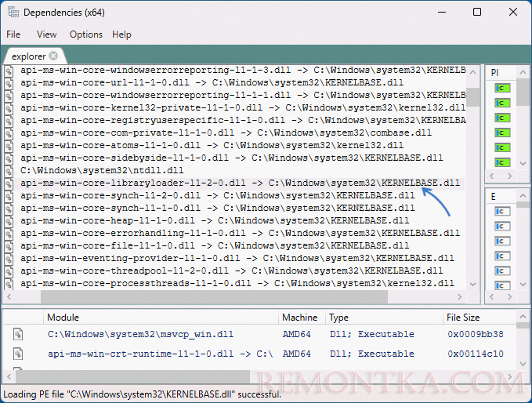Select api-ms-win-eventing-provider-l1-1-0.dll row
Viewport: 532px width, 403px height.
(x=237, y=259)
